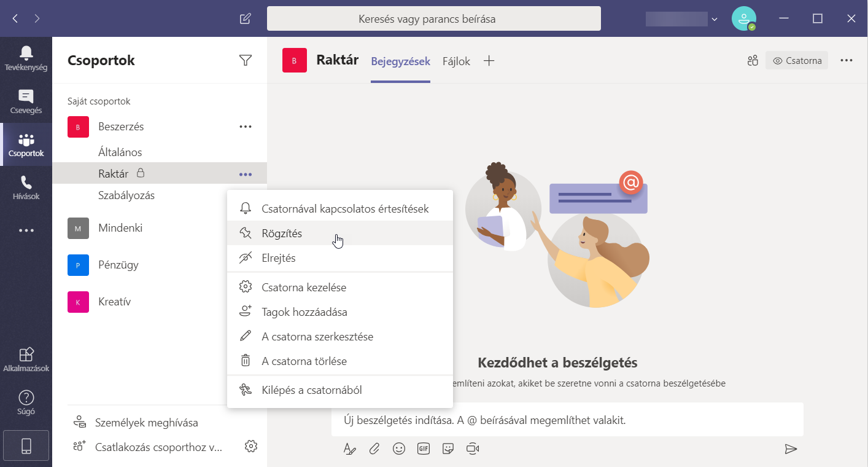Screen dimensions: 868x467
Task: Click the paperclip attach file icon
Action: pos(374,449)
